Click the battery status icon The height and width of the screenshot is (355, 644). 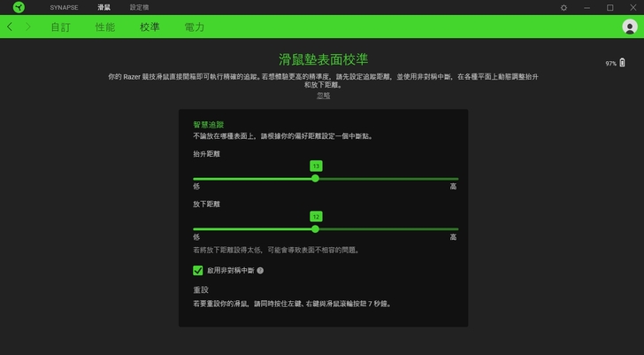(622, 63)
